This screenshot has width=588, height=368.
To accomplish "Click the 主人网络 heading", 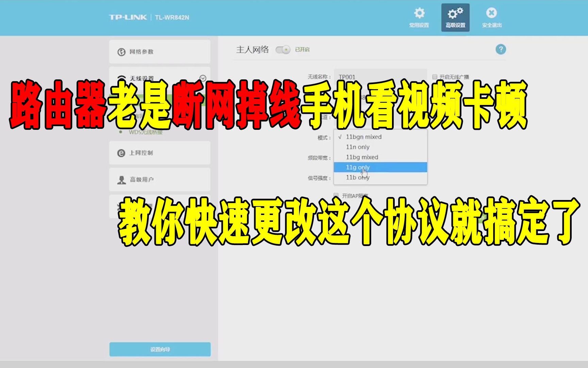I will pos(252,50).
